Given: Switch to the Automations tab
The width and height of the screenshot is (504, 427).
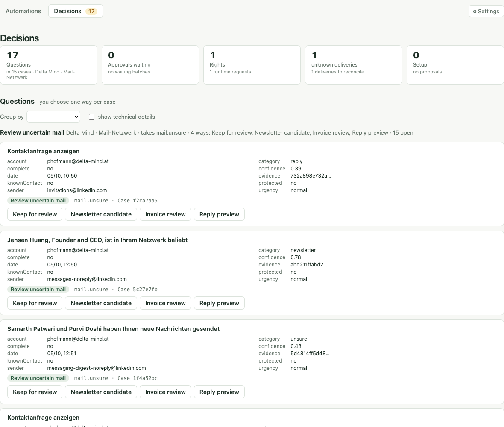Looking at the screenshot, I should (x=23, y=11).
